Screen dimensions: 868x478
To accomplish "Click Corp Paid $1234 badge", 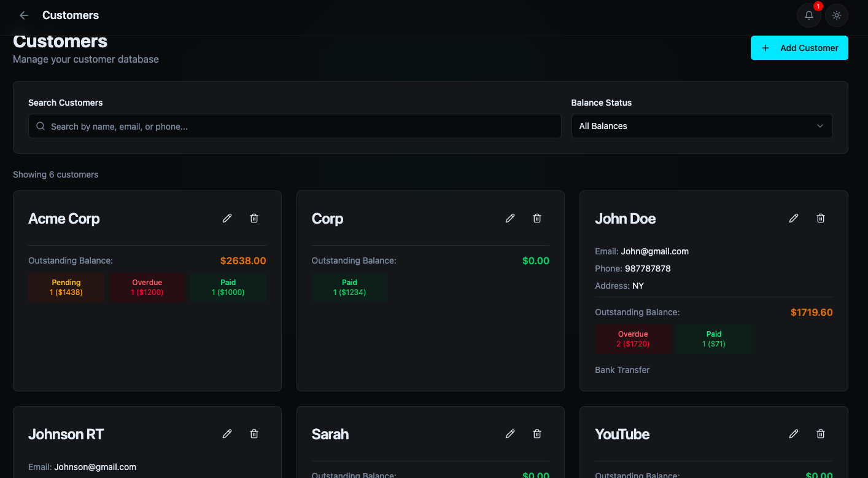I will tap(350, 288).
